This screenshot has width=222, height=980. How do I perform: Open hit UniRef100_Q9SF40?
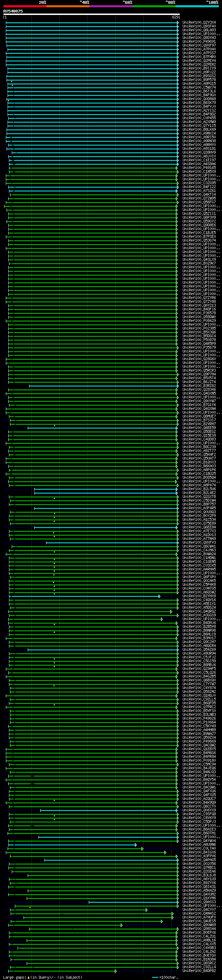click(199, 26)
